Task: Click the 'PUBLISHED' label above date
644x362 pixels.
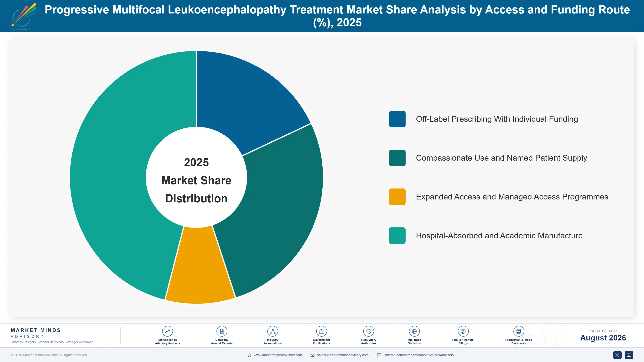Action: pyautogui.click(x=603, y=331)
